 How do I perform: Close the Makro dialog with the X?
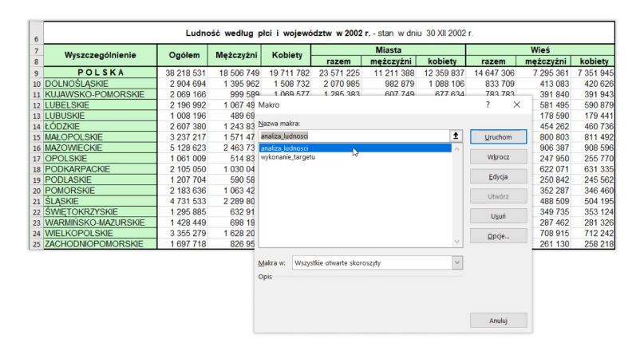tap(516, 104)
